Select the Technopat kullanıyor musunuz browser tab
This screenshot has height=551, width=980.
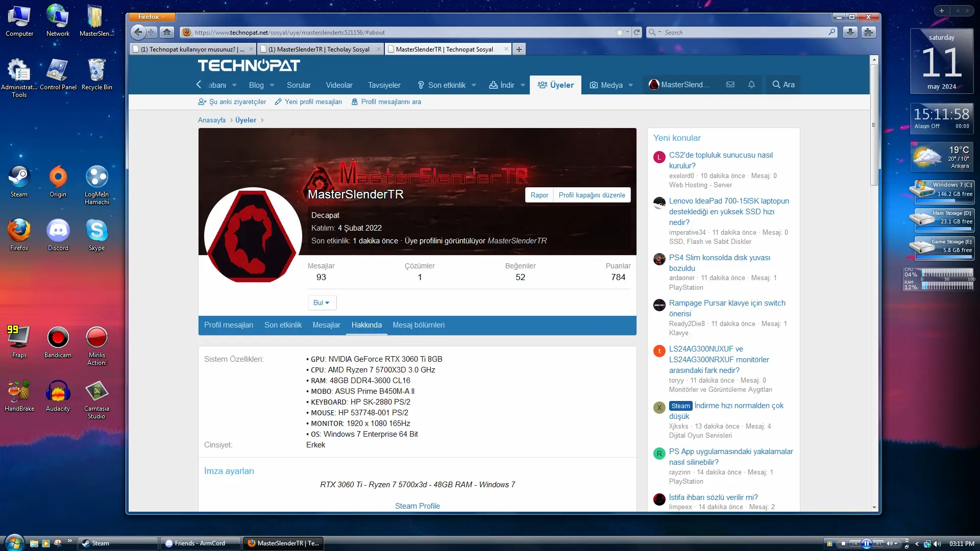192,49
